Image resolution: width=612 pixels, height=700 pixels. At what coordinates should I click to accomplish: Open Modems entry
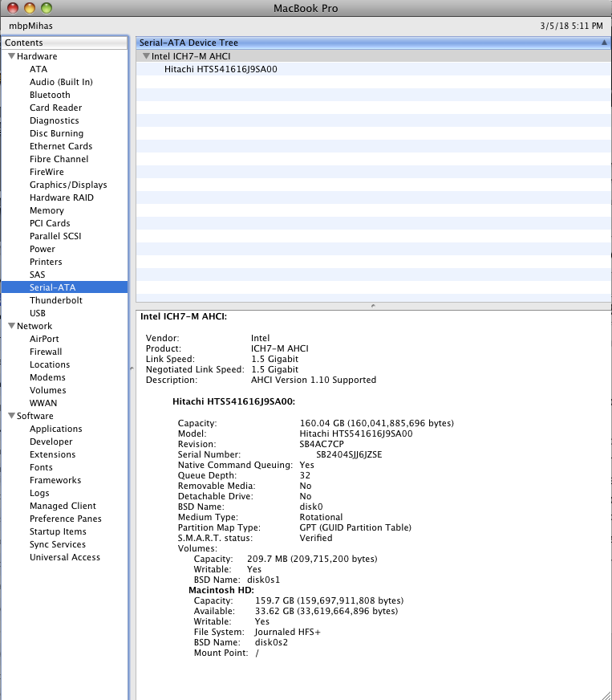[48, 377]
